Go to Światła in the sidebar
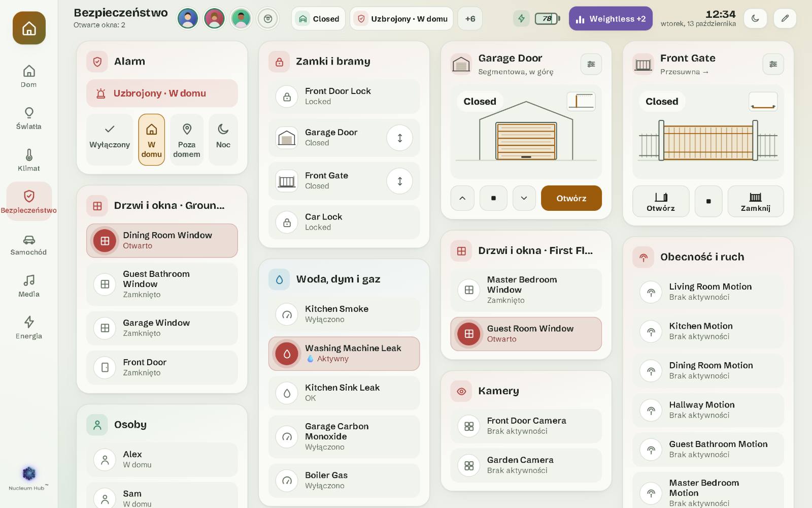The height and width of the screenshot is (508, 812). (29, 118)
